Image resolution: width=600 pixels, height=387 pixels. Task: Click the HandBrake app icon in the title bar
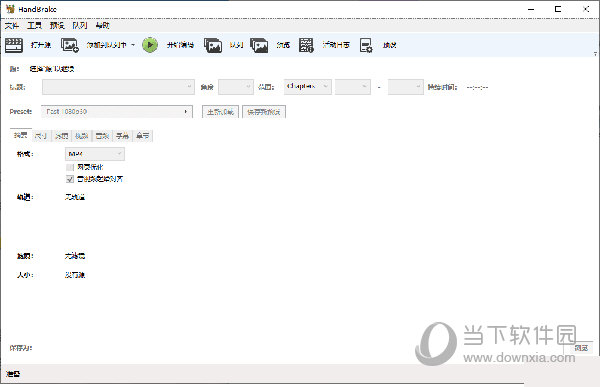pos(10,9)
